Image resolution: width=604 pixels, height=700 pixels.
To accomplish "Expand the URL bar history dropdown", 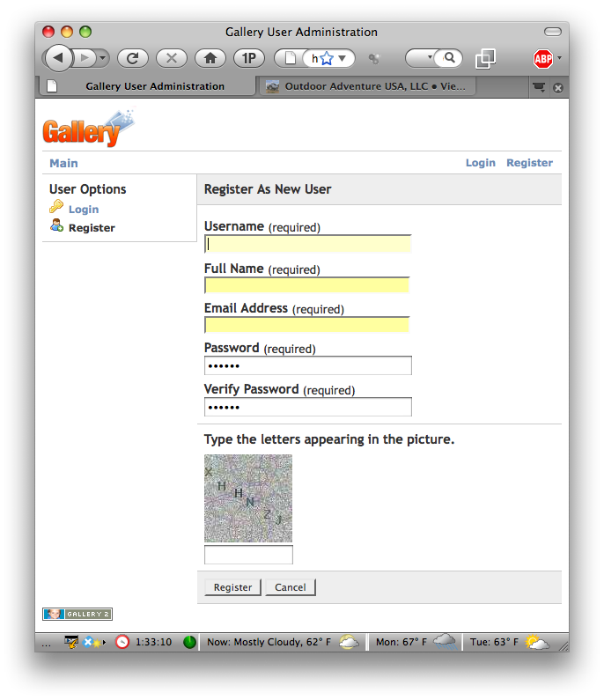I will [x=344, y=59].
